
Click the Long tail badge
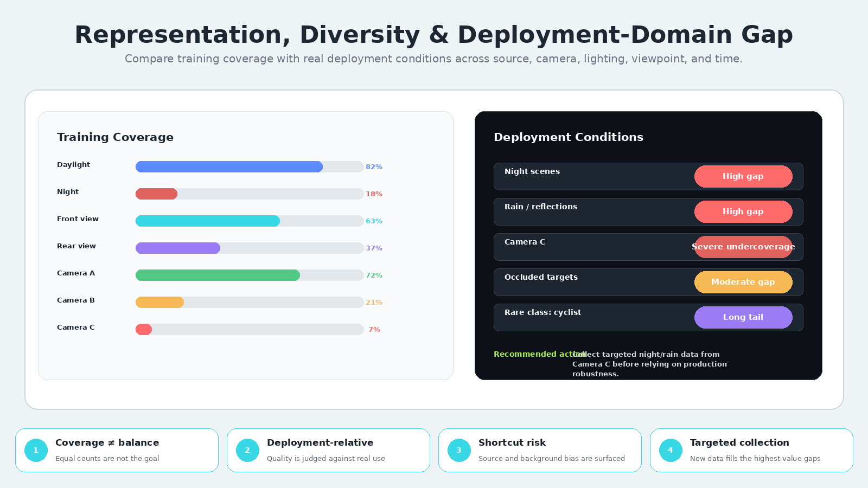point(743,317)
